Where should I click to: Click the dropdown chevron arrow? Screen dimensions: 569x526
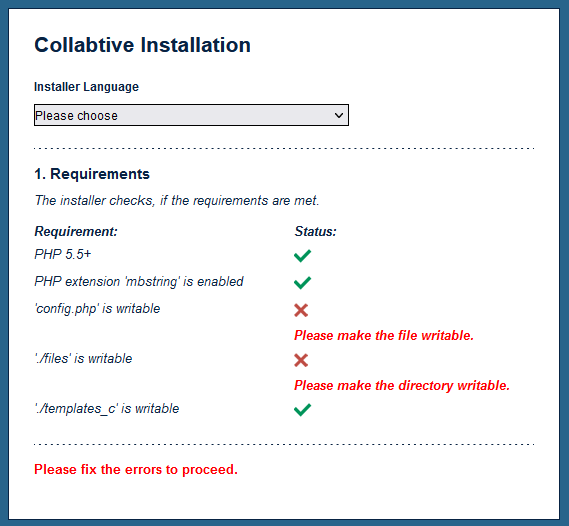pos(339,116)
